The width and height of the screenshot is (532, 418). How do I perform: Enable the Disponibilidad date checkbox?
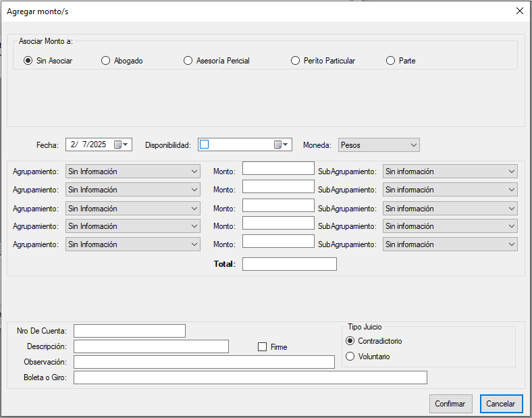[x=205, y=145]
